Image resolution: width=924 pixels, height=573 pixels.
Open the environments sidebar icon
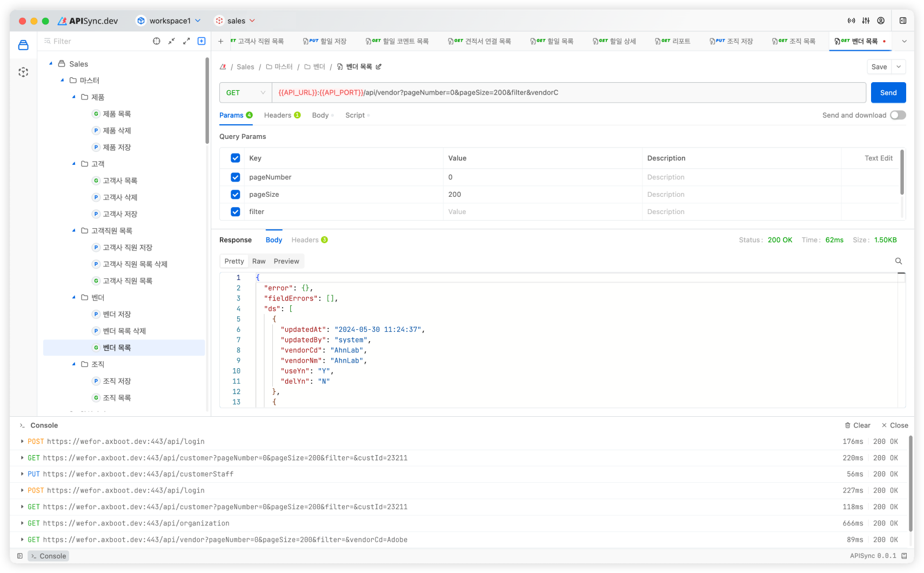click(x=23, y=72)
